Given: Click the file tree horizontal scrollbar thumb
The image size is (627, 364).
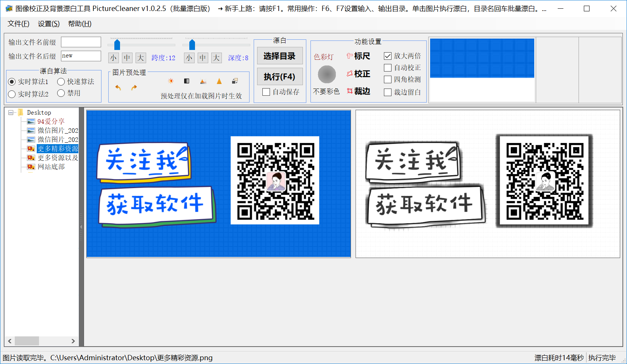Looking at the screenshot, I should [27, 341].
